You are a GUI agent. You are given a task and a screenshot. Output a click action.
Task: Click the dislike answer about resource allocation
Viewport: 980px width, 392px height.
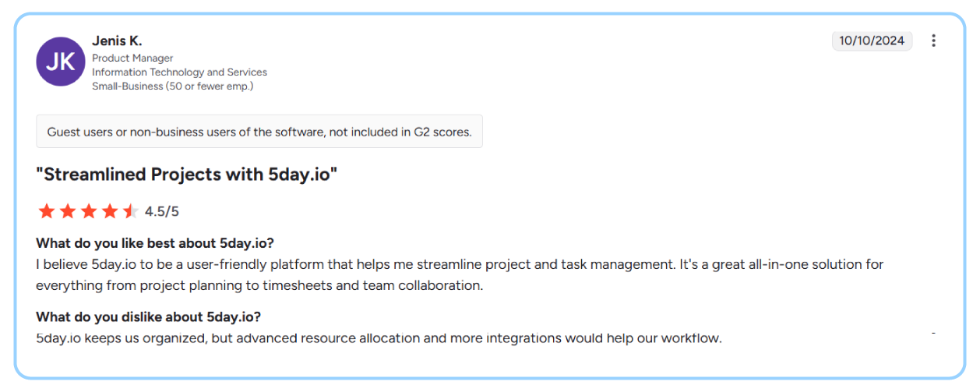pos(379,338)
